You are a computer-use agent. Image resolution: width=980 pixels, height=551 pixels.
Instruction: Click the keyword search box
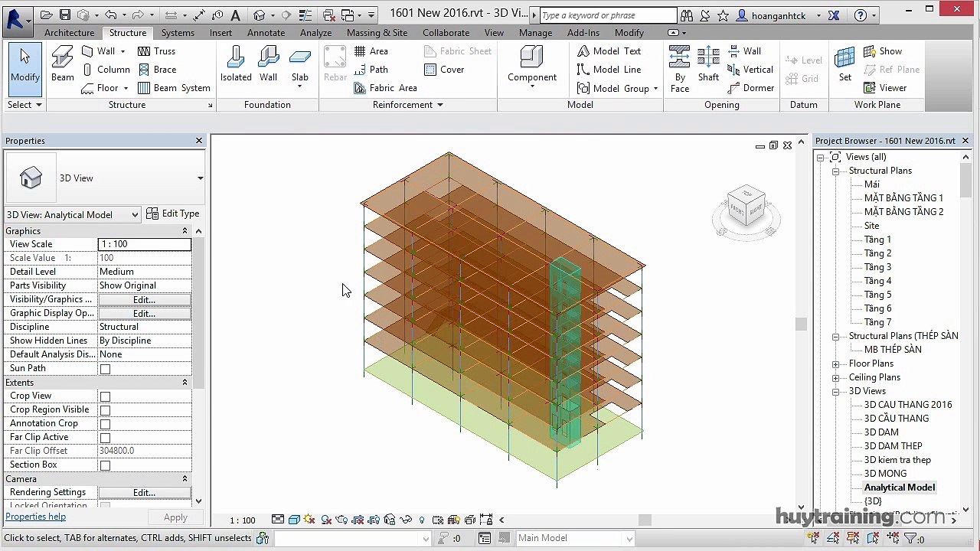(608, 15)
